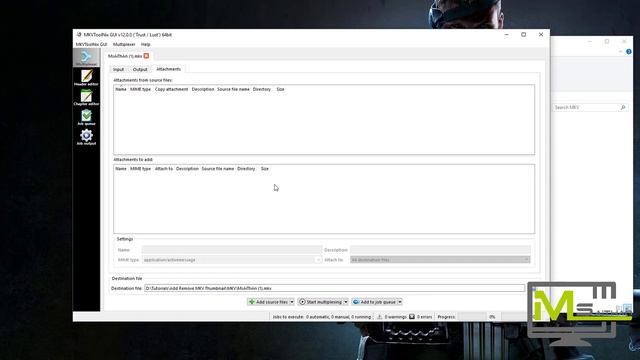The image size is (640, 360).
Task: Click Description header in attachments to add
Action: [x=187, y=169]
